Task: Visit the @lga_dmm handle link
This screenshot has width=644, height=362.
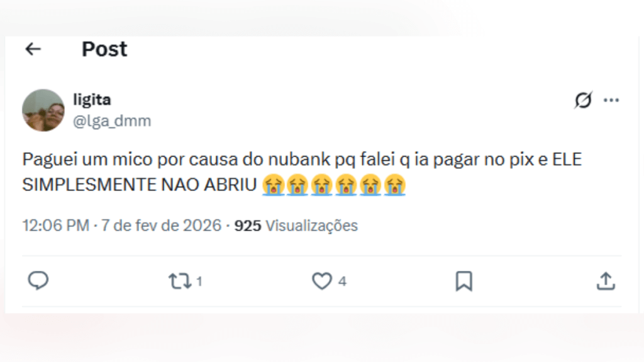Action: 112,121
